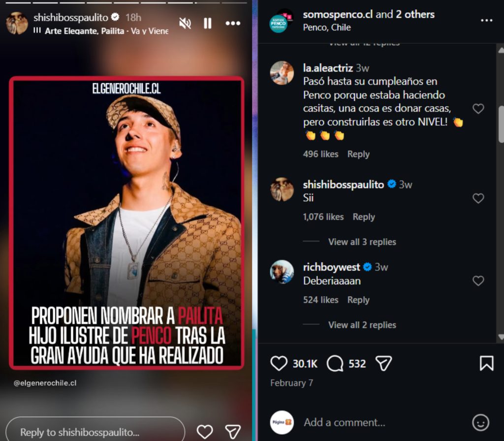Open story options three-dot menu
Viewport: 504px width, 441px height.
(x=233, y=23)
